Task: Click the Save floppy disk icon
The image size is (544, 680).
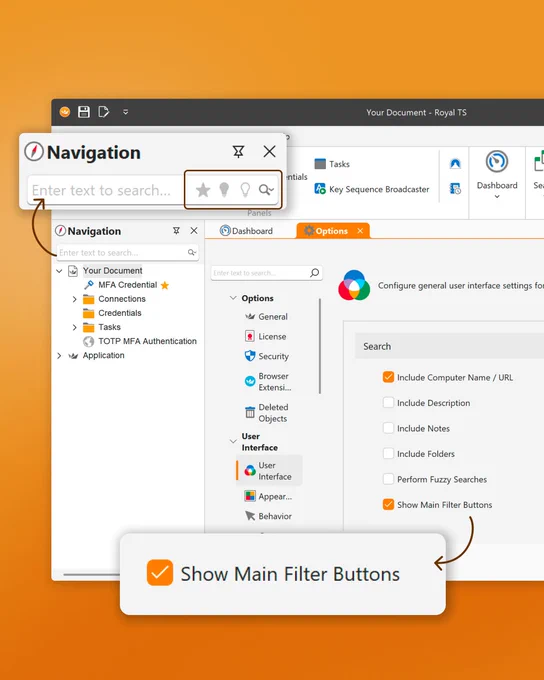Action: pos(84,112)
